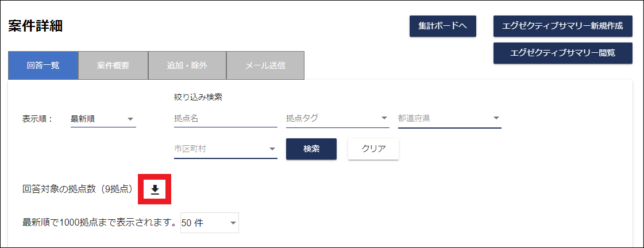Expand the 最新順 sort order dropdown

(x=103, y=119)
